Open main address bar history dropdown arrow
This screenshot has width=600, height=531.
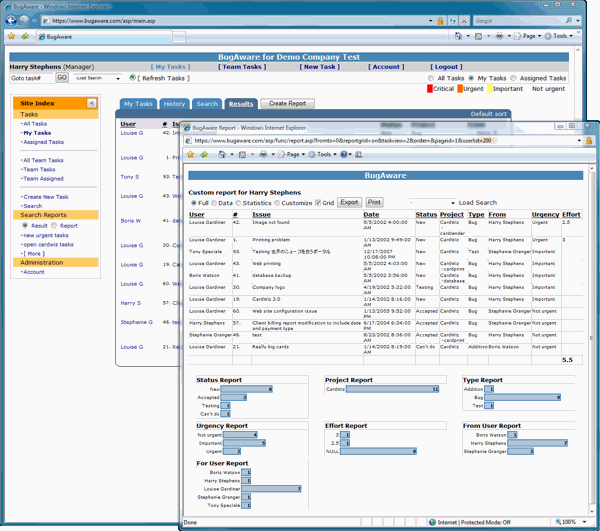pyautogui.click(x=430, y=21)
